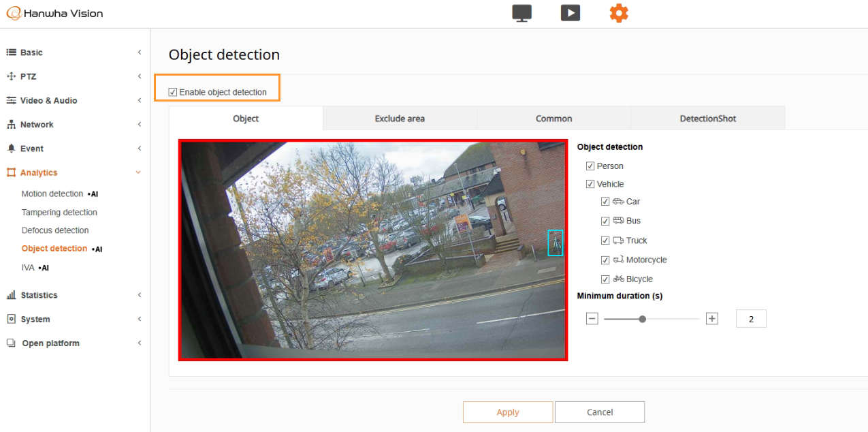Click the cyan detection box in preview

[x=556, y=243]
